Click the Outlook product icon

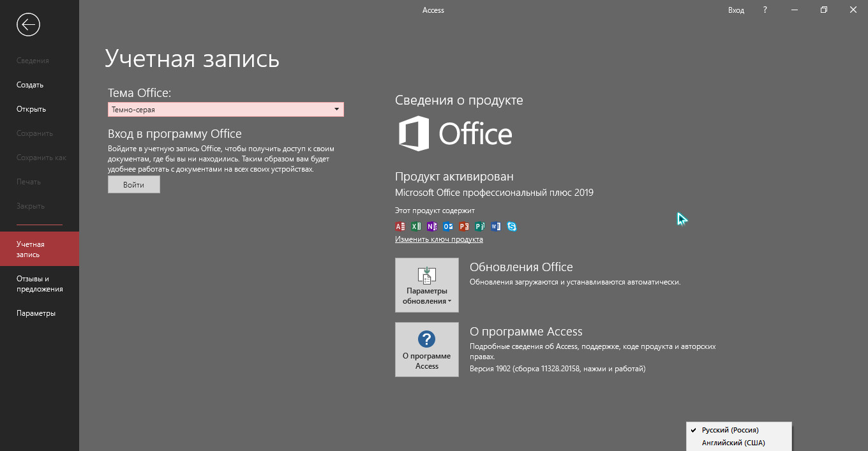[448, 226]
